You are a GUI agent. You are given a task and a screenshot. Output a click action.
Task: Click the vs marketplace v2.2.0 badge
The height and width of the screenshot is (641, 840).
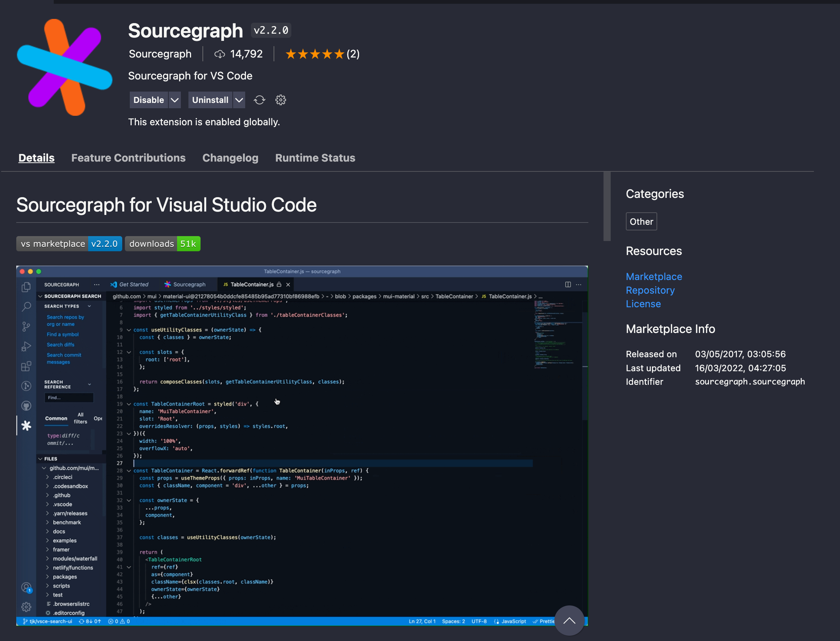(69, 244)
